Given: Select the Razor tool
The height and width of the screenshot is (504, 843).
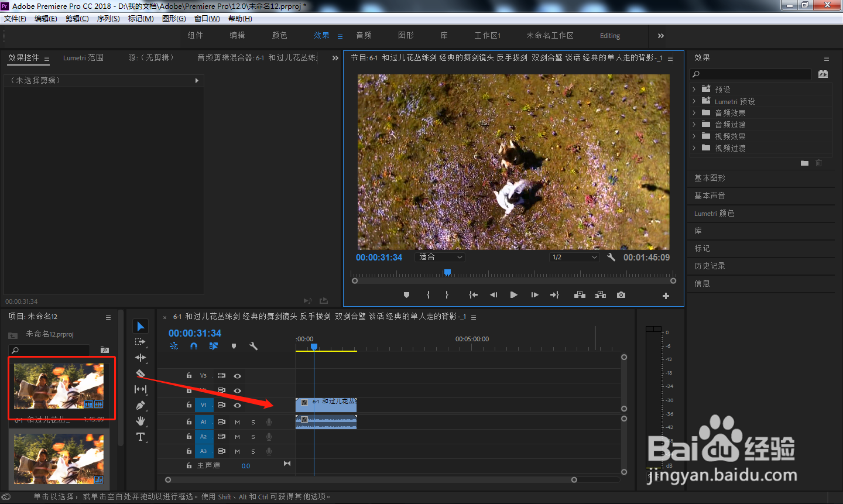Looking at the screenshot, I should (140, 373).
